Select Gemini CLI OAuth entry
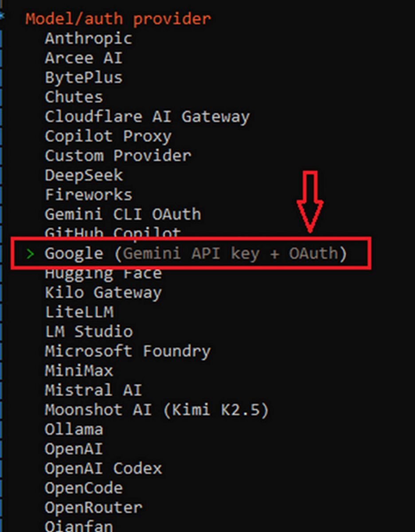Image resolution: width=415 pixels, height=532 pixels. [122, 214]
